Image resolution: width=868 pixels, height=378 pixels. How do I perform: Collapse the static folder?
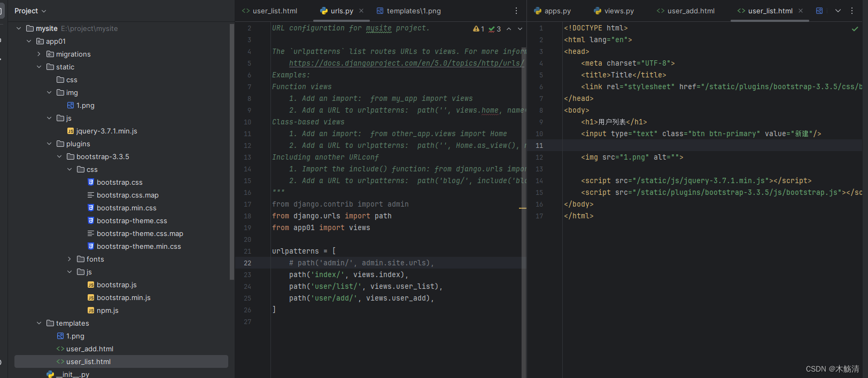(39, 67)
